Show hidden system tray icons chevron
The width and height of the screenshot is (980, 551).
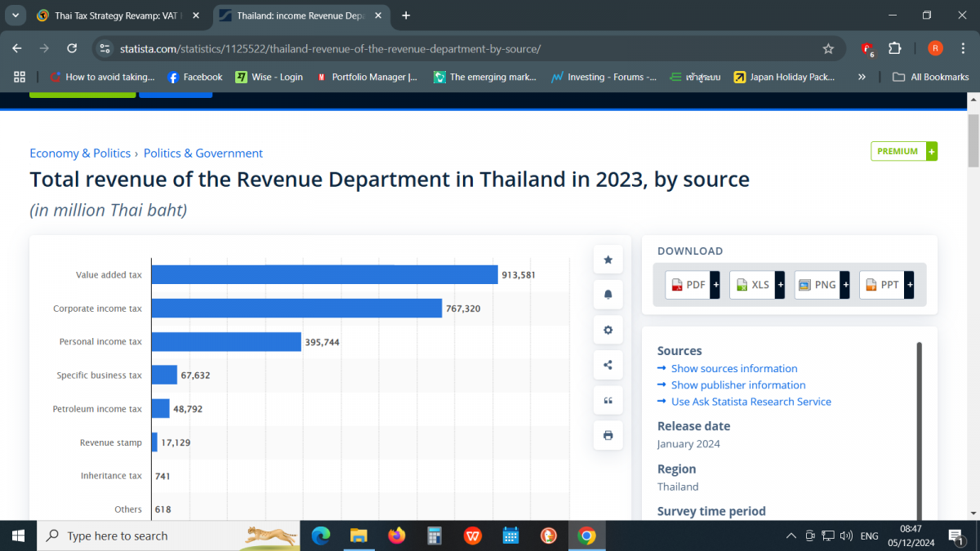(x=791, y=535)
